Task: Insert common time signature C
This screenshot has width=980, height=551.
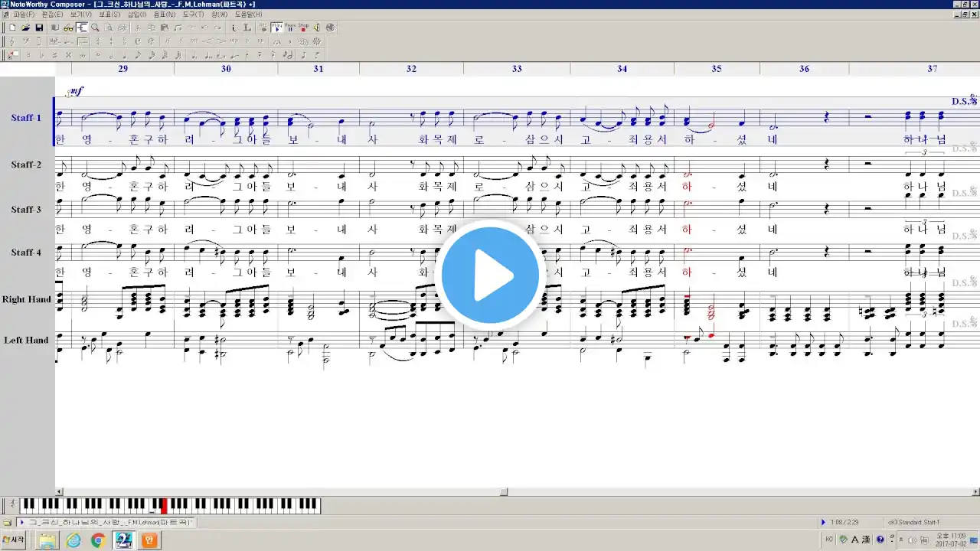Action: [x=138, y=41]
